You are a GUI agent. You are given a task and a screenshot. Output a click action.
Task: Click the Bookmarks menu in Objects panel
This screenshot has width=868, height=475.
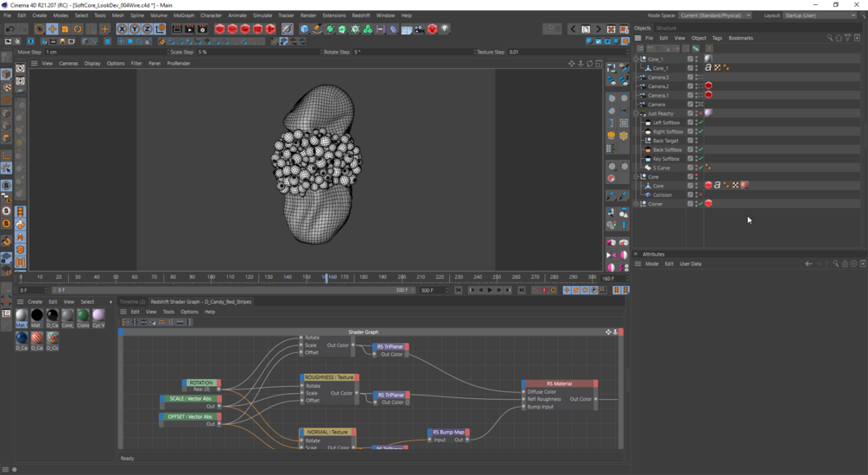point(740,38)
